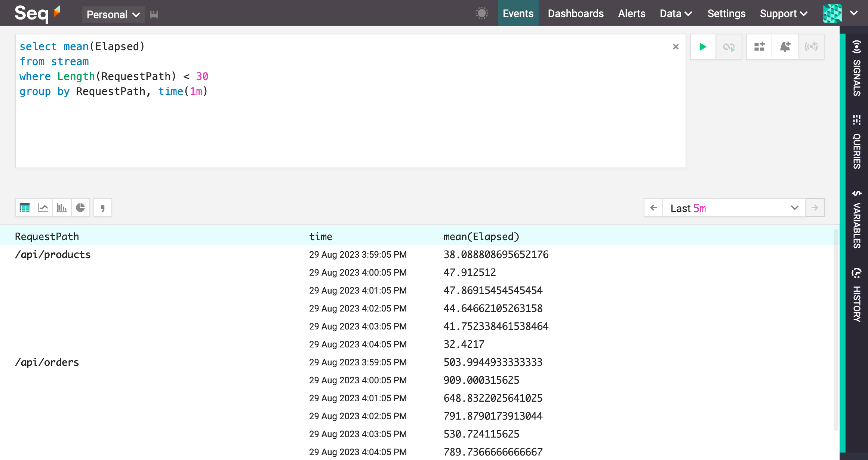The height and width of the screenshot is (460, 868).
Task: Click the time column header
Action: [x=321, y=236]
